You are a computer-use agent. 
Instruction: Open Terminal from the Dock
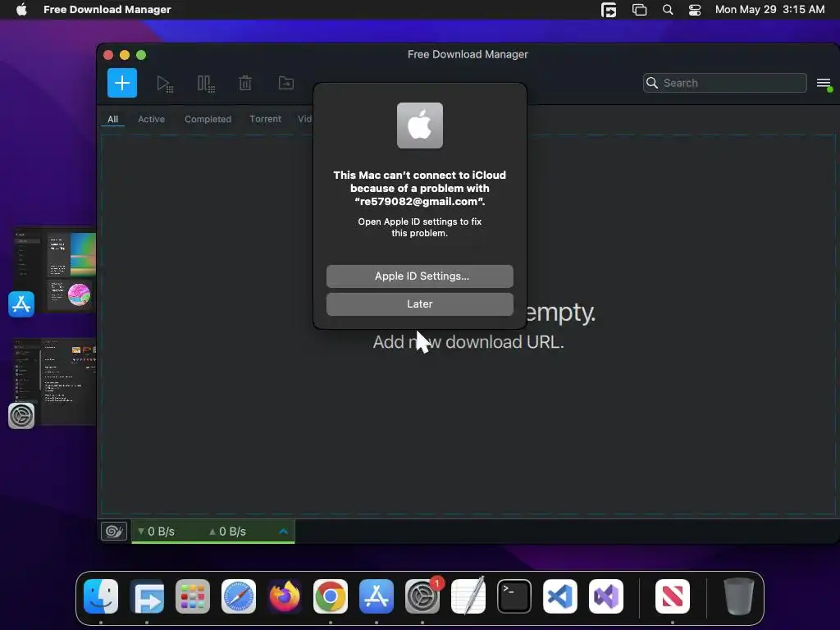tap(514, 596)
